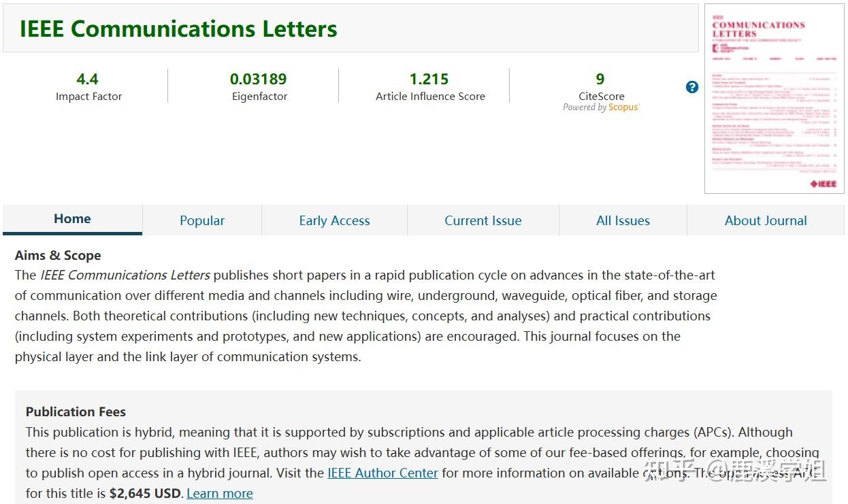Click the Learn more link
The image size is (848, 504).
(x=220, y=493)
